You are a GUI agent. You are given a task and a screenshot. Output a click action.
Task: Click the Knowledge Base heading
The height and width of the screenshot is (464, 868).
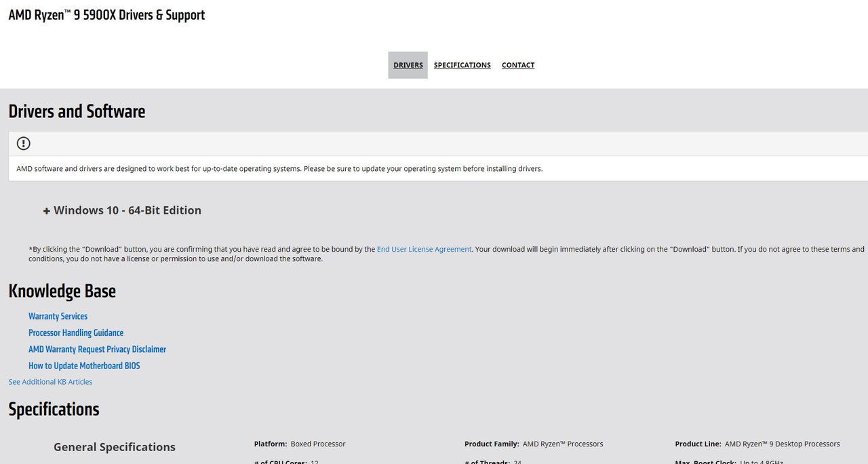[62, 291]
